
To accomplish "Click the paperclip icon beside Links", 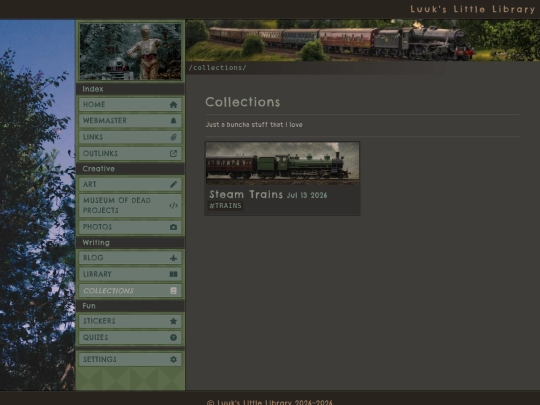I will 173,137.
